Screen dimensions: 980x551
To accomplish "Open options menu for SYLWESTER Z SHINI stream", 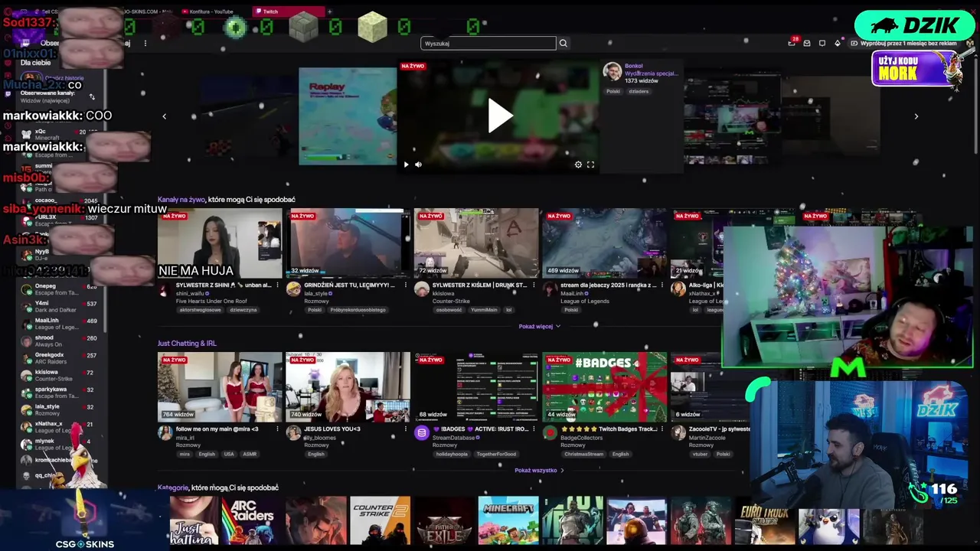I will (x=277, y=285).
